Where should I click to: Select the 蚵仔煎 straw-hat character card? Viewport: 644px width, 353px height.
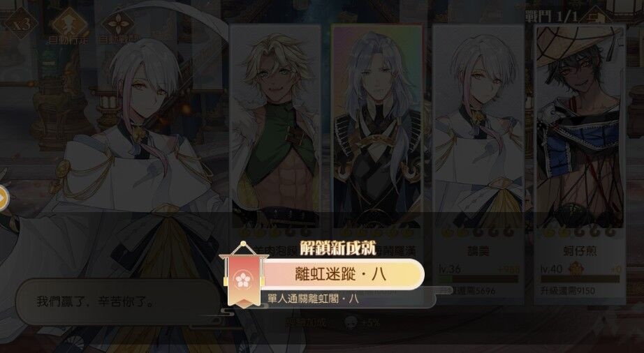tap(580, 164)
